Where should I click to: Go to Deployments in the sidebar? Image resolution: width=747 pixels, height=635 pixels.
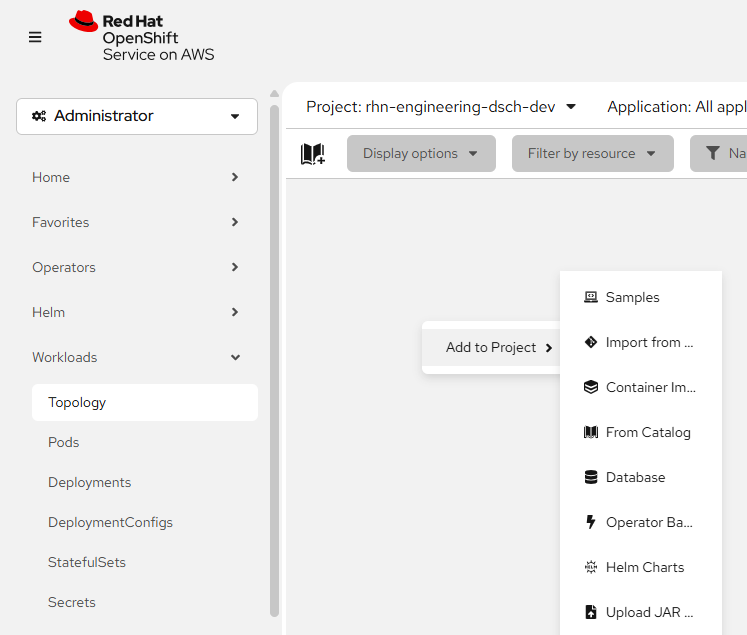tap(89, 482)
